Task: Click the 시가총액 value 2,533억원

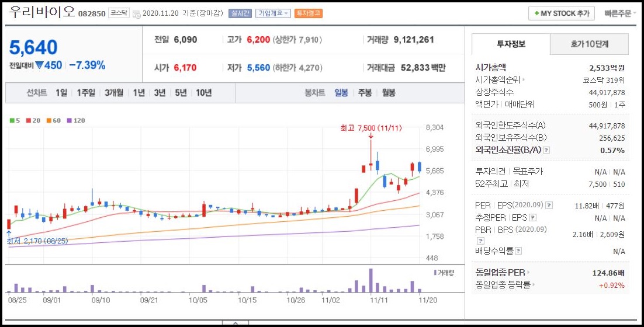Action: tap(607, 68)
